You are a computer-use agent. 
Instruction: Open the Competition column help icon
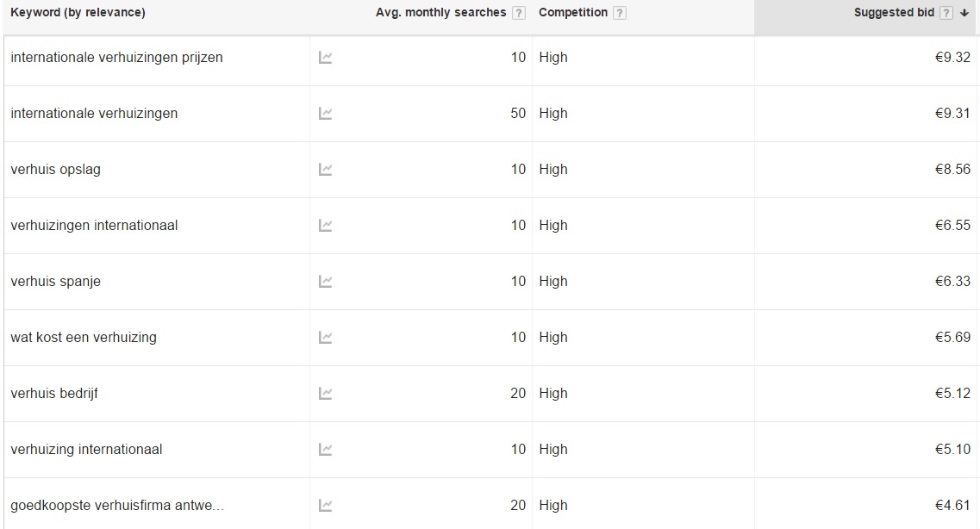click(x=620, y=13)
